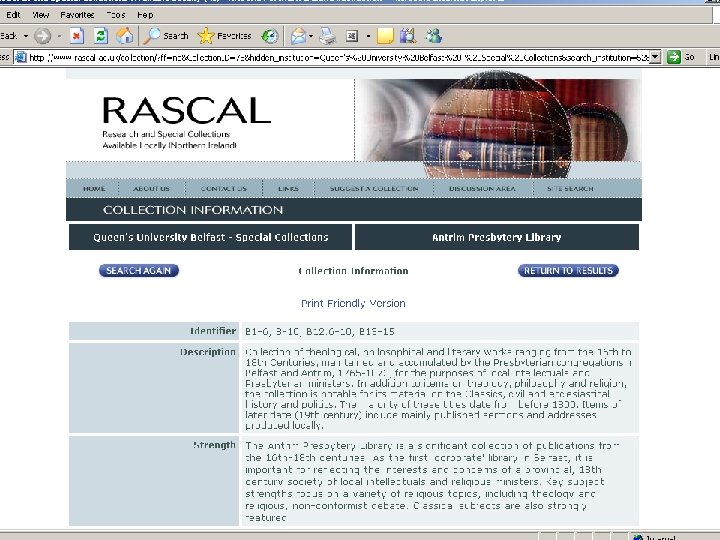
Task: Expand the Back button history dropdown
Action: 26,36
